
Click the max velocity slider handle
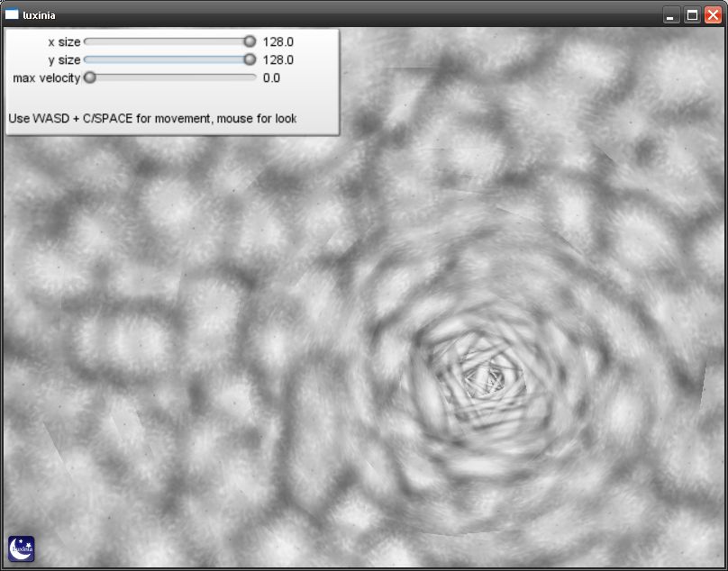click(89, 77)
